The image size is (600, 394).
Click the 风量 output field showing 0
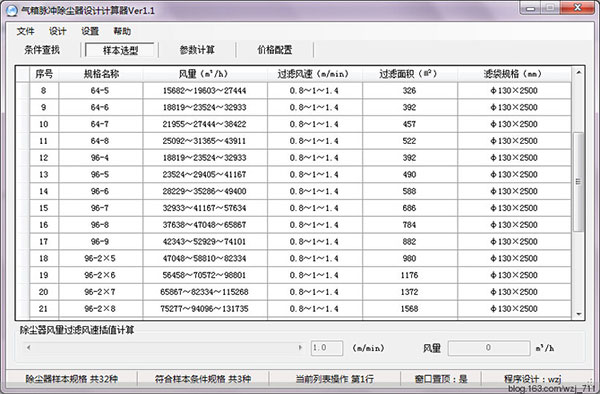pos(489,348)
